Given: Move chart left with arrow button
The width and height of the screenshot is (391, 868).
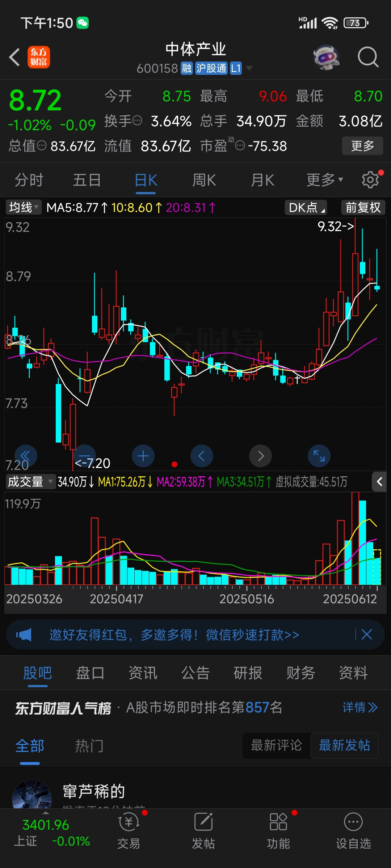Looking at the screenshot, I should [x=202, y=456].
